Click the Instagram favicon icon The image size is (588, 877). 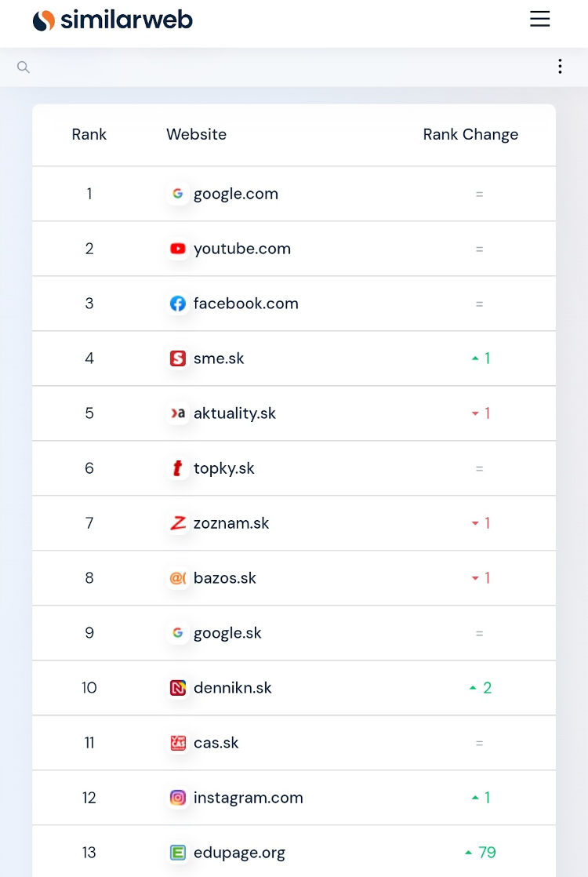[178, 798]
